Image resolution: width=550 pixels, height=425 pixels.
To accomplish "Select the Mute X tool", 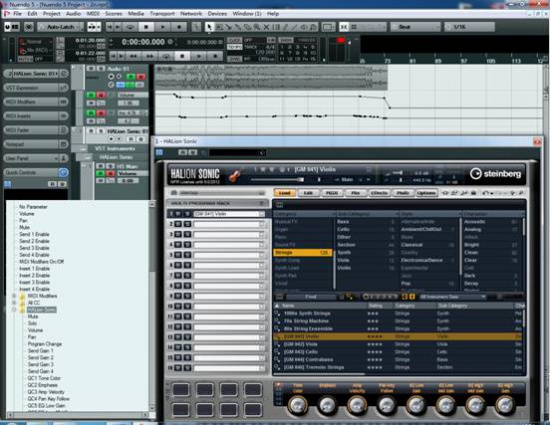I will click(266, 27).
